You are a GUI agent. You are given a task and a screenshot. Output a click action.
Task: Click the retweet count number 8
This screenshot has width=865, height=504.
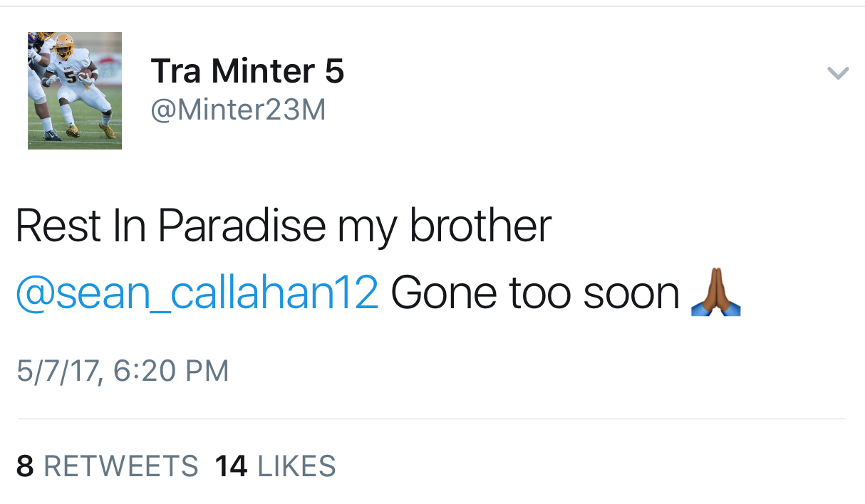(25, 466)
